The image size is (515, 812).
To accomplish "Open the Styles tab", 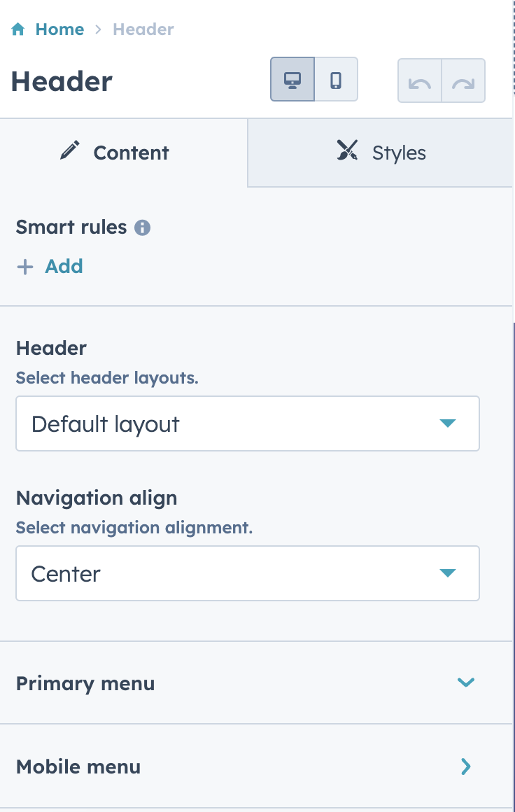I will (381, 153).
